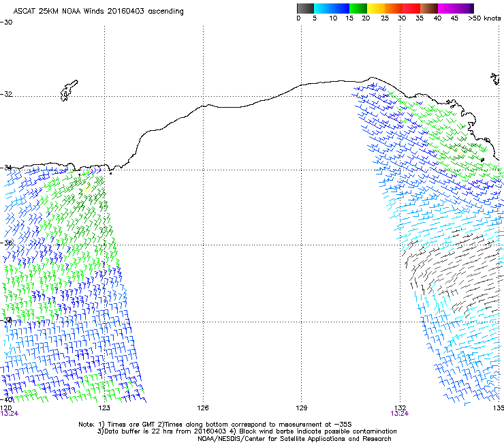Click the 'Times are GMT' note line
The width and height of the screenshot is (504, 443).
pyautogui.click(x=215, y=425)
